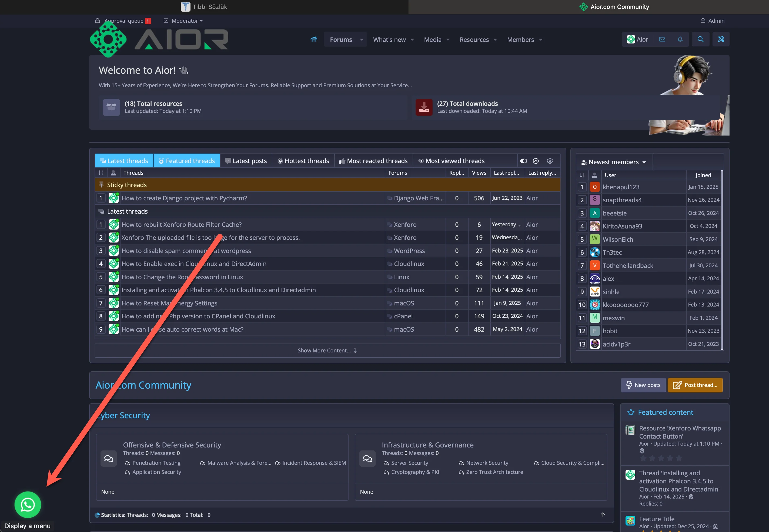This screenshot has height=532, width=769.
Task: Click the Aior.com Community tab favicon
Action: (583, 7)
